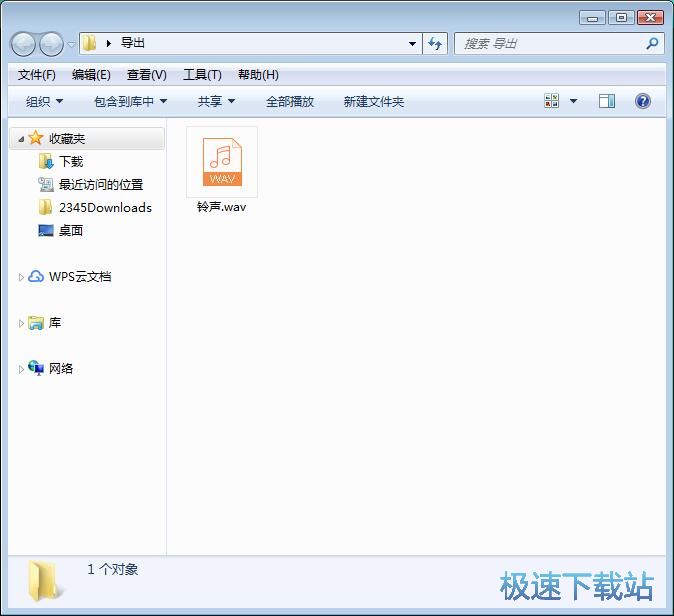Open 下载 in favorites

71,162
